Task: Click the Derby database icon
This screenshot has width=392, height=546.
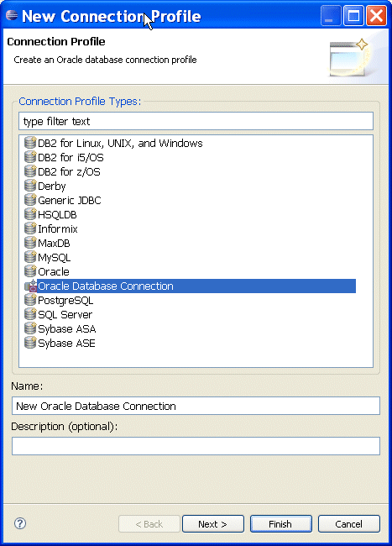Action: pos(30,186)
